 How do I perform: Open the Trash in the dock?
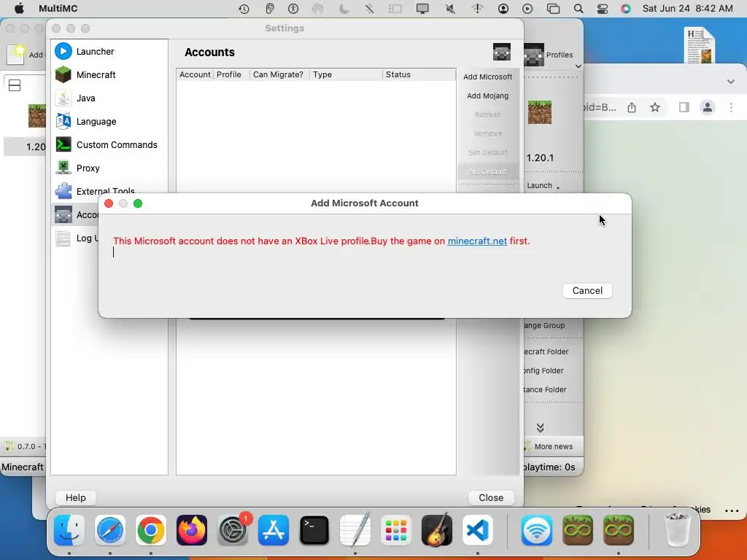pyautogui.click(x=677, y=530)
